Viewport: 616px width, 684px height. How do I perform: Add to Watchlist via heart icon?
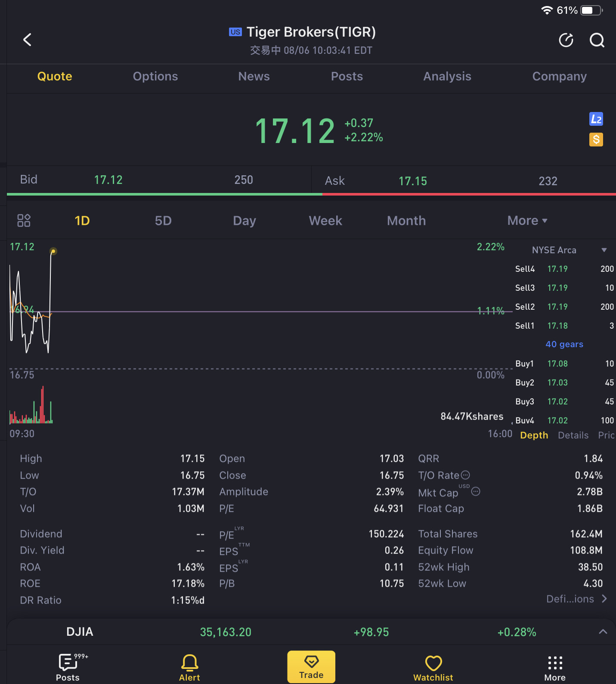click(x=433, y=668)
